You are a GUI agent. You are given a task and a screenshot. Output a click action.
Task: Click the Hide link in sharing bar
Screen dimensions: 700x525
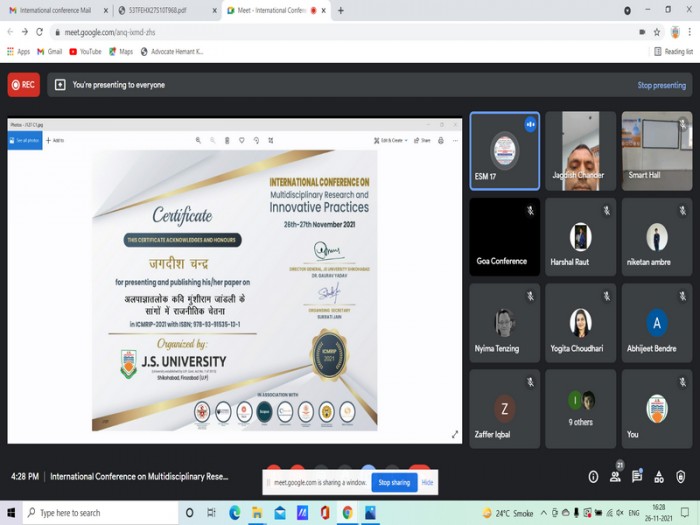tap(427, 483)
